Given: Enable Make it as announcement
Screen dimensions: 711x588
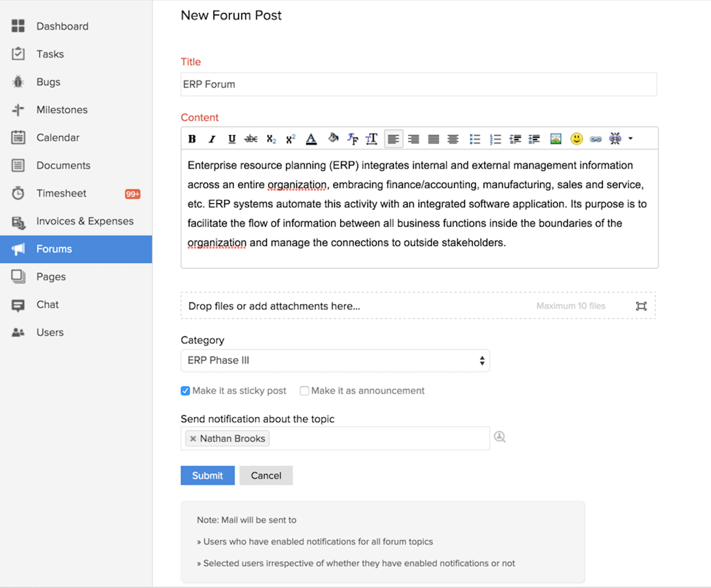Looking at the screenshot, I should (x=304, y=390).
